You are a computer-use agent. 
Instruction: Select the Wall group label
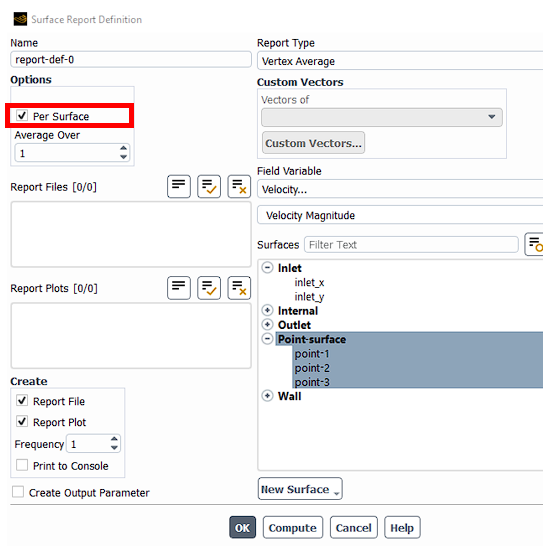[x=289, y=396]
